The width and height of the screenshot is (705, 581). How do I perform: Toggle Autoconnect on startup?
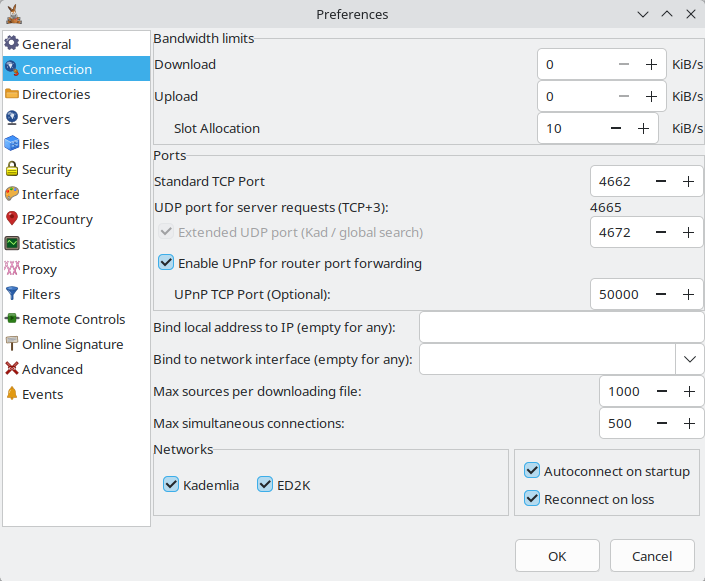532,471
